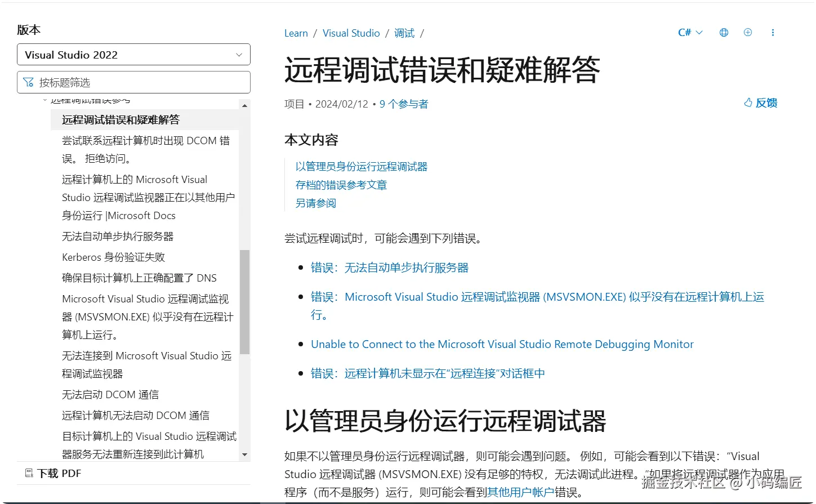This screenshot has width=816, height=504.
Task: Jump to 以管理员身份运行远程调试器 section link
Action: [362, 167]
